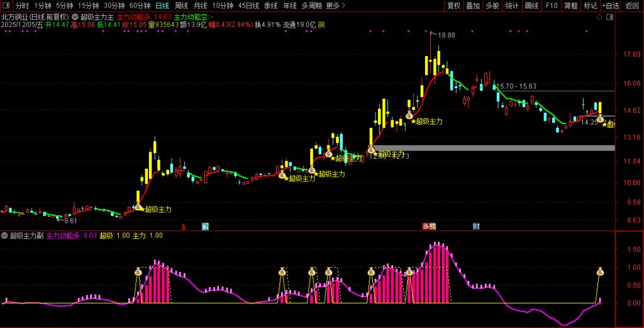Click the 解 event marker icon on timeline
Screen dimensions: 644x328
pos(205,226)
